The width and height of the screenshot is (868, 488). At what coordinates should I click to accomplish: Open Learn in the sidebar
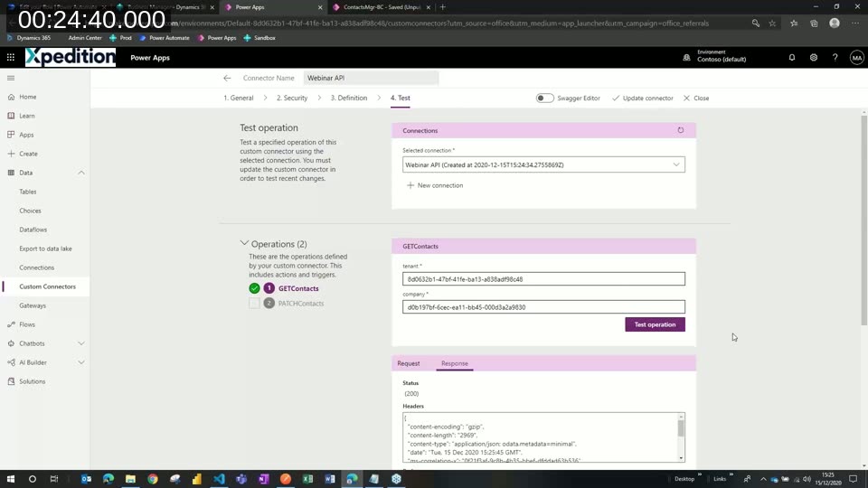click(x=26, y=116)
